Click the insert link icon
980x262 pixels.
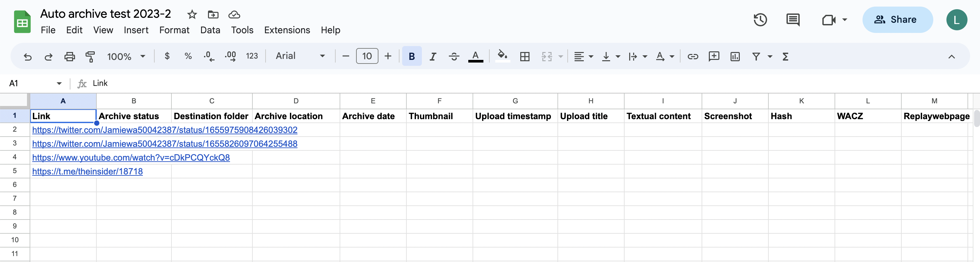(x=692, y=57)
